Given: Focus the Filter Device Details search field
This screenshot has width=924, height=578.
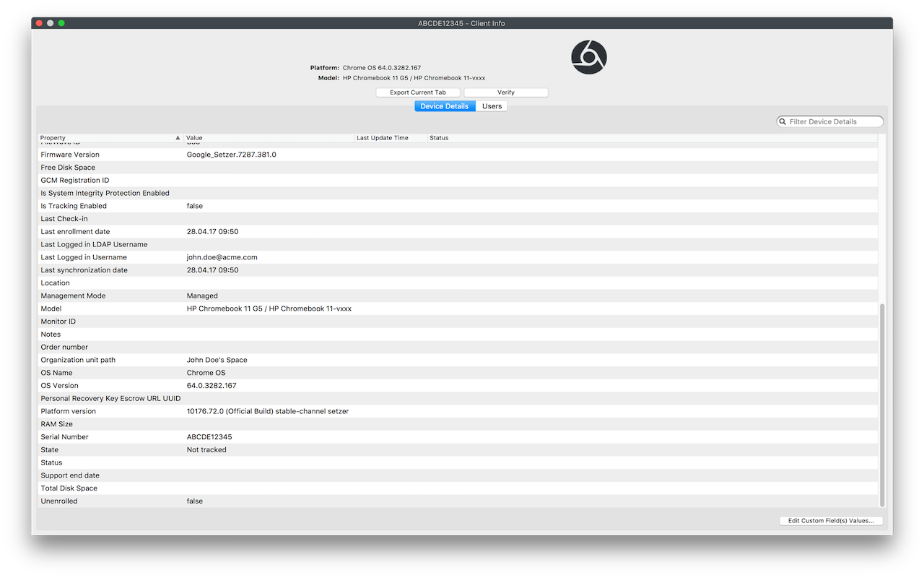Looking at the screenshot, I should tap(830, 122).
